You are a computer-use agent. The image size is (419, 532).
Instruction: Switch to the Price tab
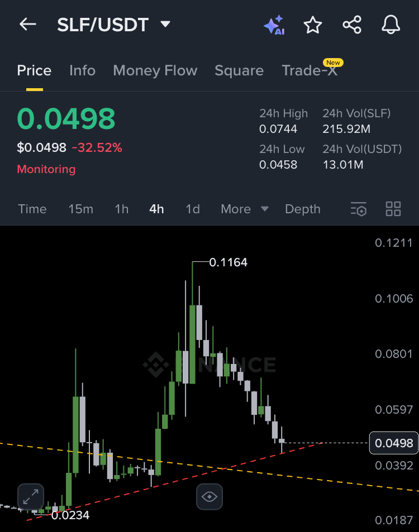pos(34,70)
